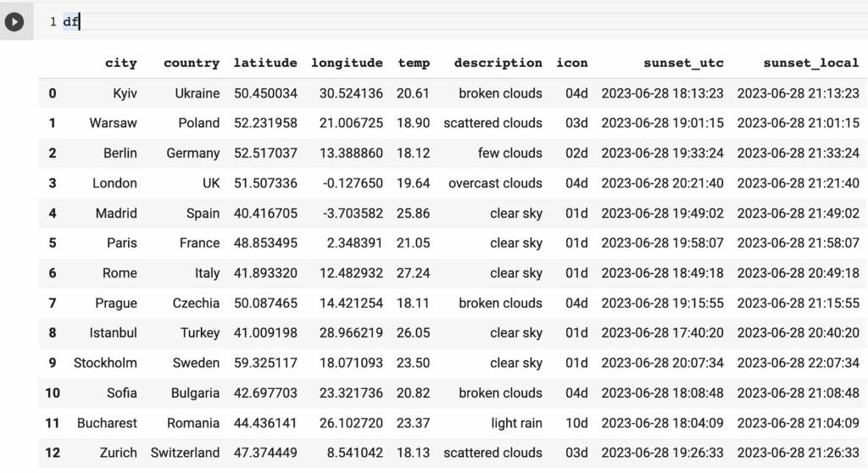868x473 pixels.
Task: Click the Kyiv city cell
Action: tap(125, 93)
